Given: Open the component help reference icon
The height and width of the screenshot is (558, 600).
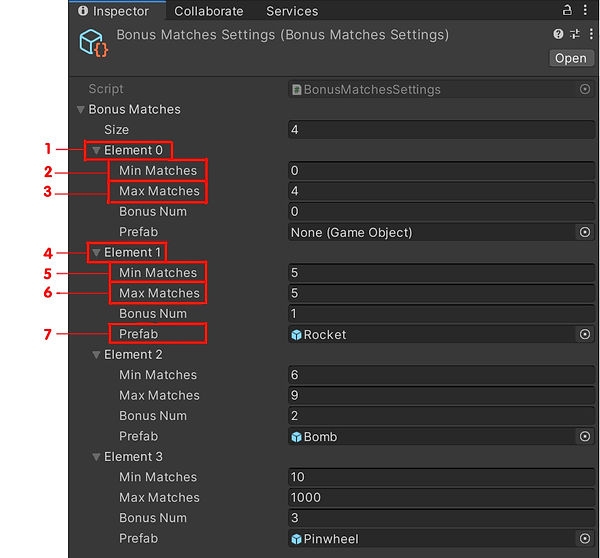Looking at the screenshot, I should [558, 35].
